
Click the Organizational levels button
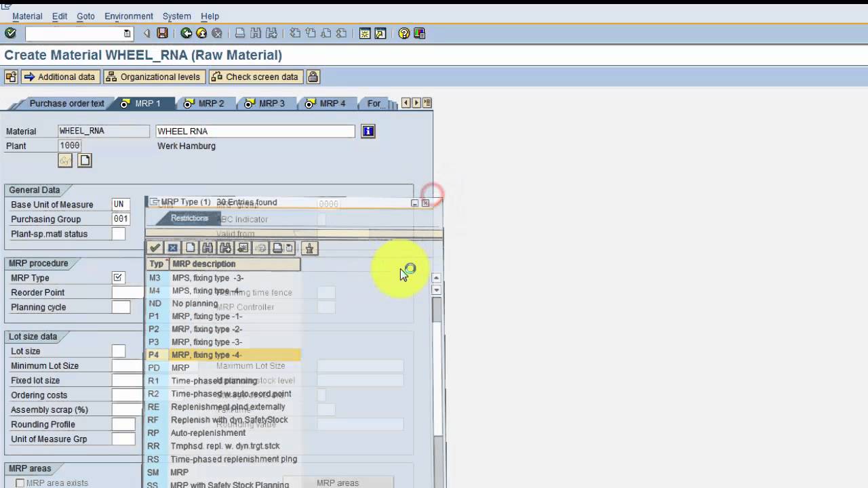[x=155, y=77]
